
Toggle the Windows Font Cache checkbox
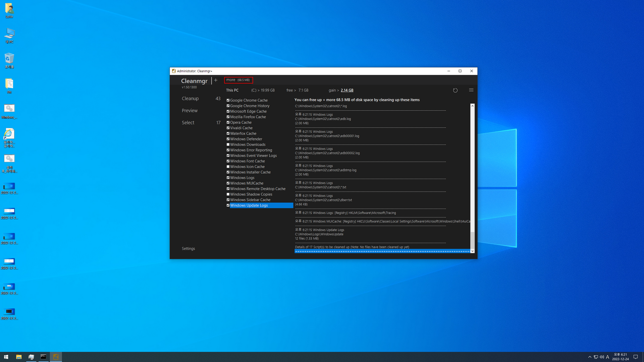click(228, 161)
